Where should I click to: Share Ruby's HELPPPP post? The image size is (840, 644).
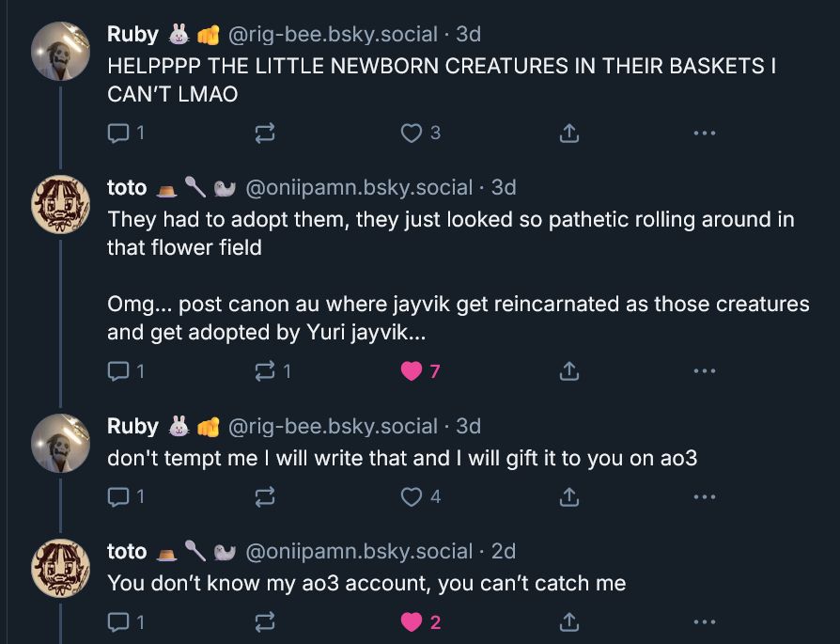(x=568, y=133)
